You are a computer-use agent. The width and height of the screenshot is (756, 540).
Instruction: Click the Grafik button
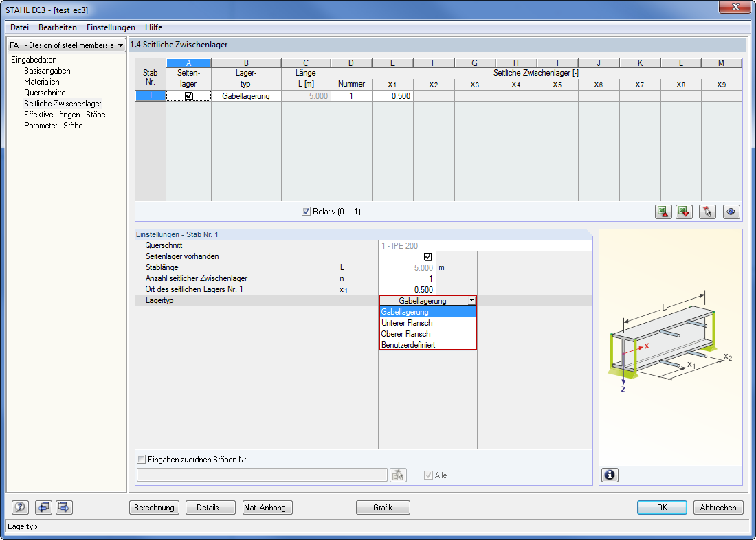click(x=383, y=507)
